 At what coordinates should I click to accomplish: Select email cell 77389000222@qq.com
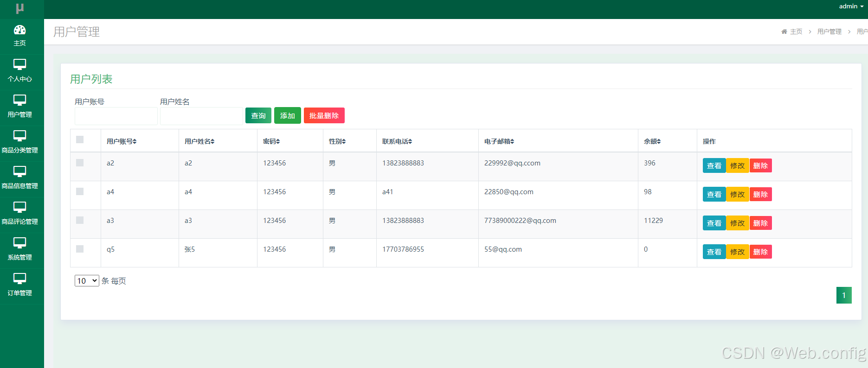pos(520,221)
